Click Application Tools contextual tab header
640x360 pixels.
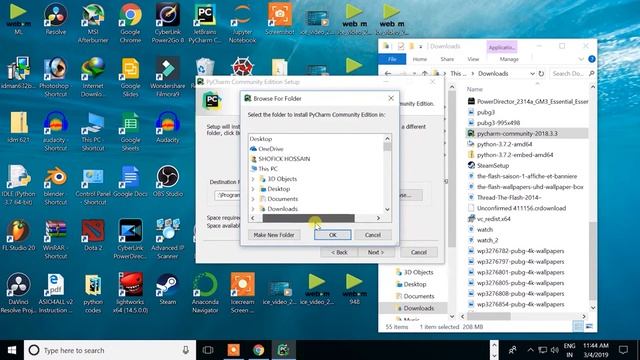tap(502, 47)
